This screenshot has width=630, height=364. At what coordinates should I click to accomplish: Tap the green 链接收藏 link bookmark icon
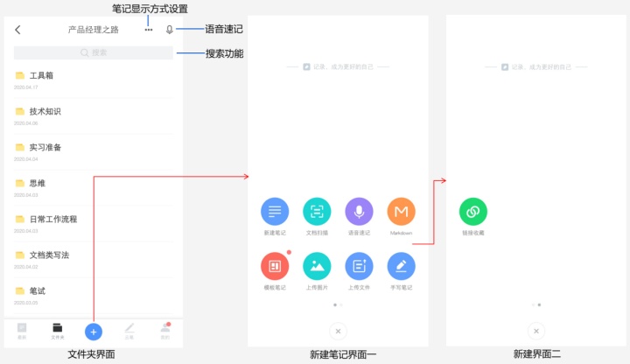pos(473,212)
